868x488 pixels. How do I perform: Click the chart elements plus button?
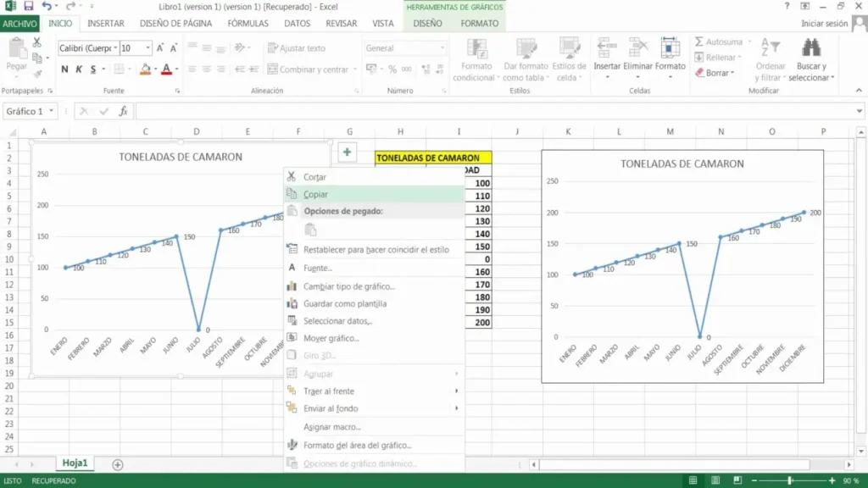coord(348,152)
